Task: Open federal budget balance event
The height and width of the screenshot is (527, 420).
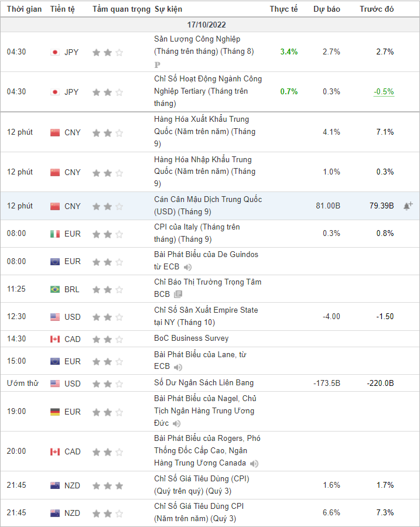Action: (x=204, y=383)
